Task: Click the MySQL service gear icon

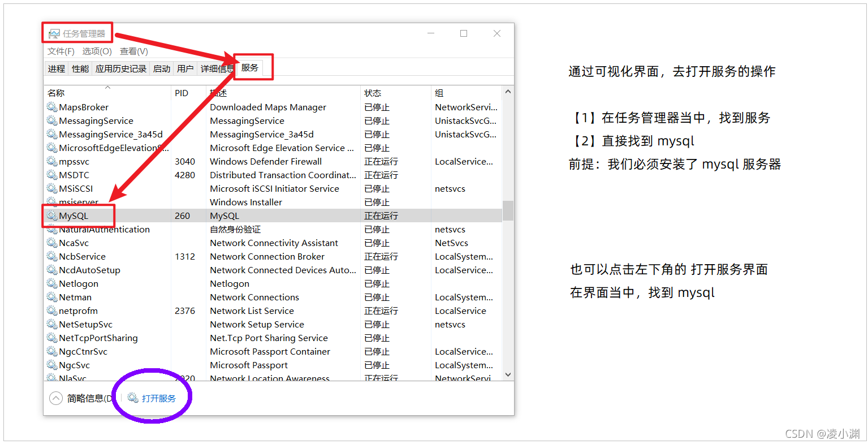Action: pyautogui.click(x=52, y=215)
